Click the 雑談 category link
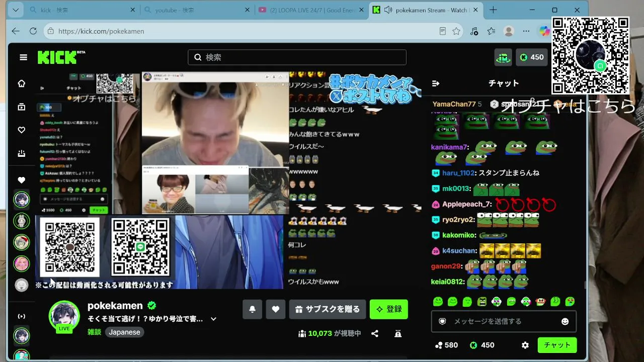This screenshot has width=644, height=362. [95, 332]
